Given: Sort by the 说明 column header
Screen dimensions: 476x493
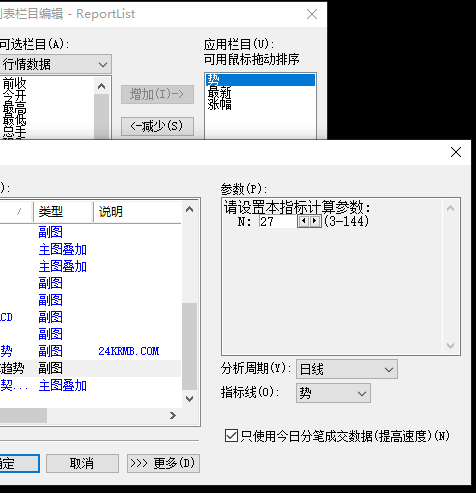Looking at the screenshot, I should pyautogui.click(x=137, y=212).
